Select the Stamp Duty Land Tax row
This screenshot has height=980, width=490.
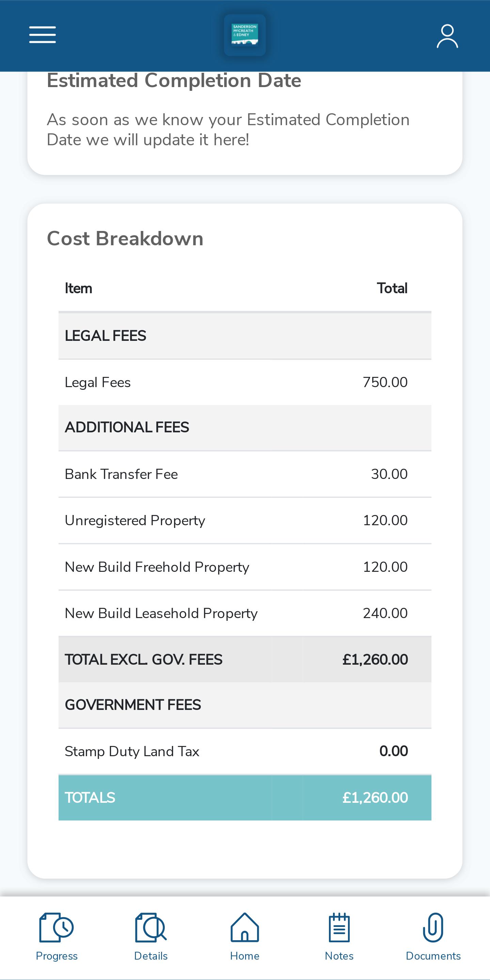245,751
